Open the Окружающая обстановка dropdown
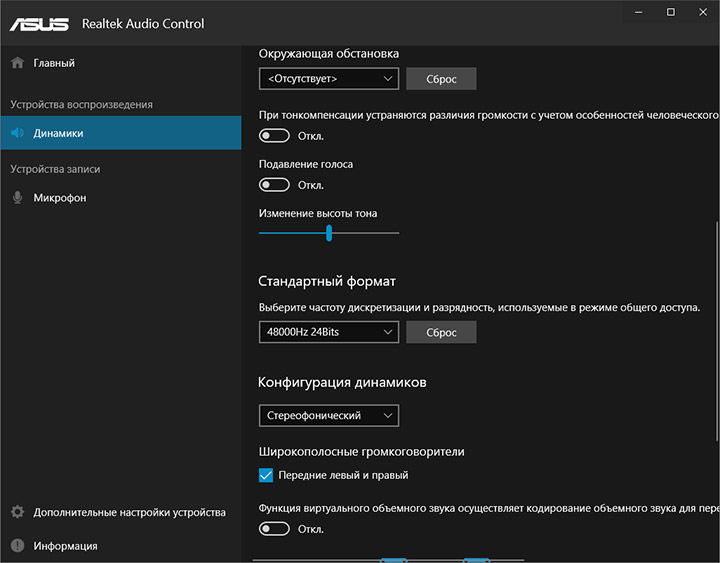This screenshot has height=563, width=720. click(328, 78)
